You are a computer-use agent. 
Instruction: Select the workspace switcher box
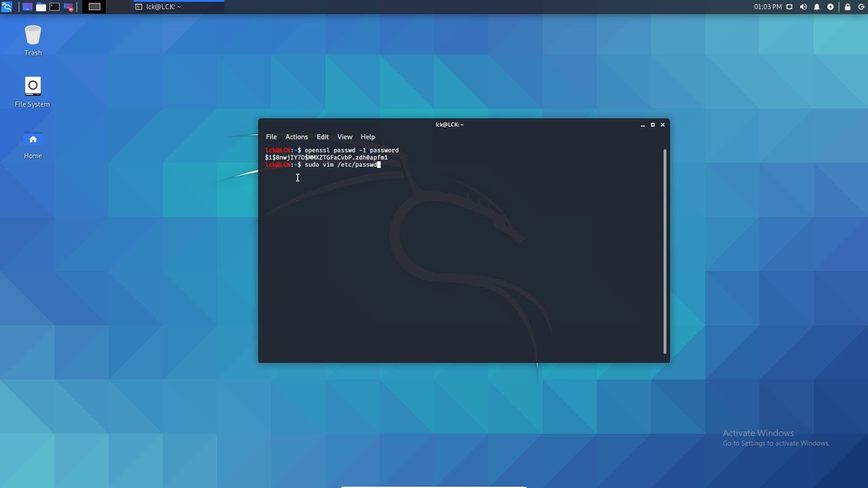95,7
